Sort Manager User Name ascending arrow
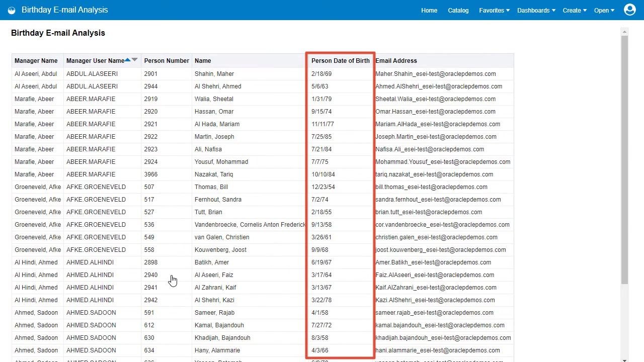This screenshot has height=362, width=644. (128, 60)
